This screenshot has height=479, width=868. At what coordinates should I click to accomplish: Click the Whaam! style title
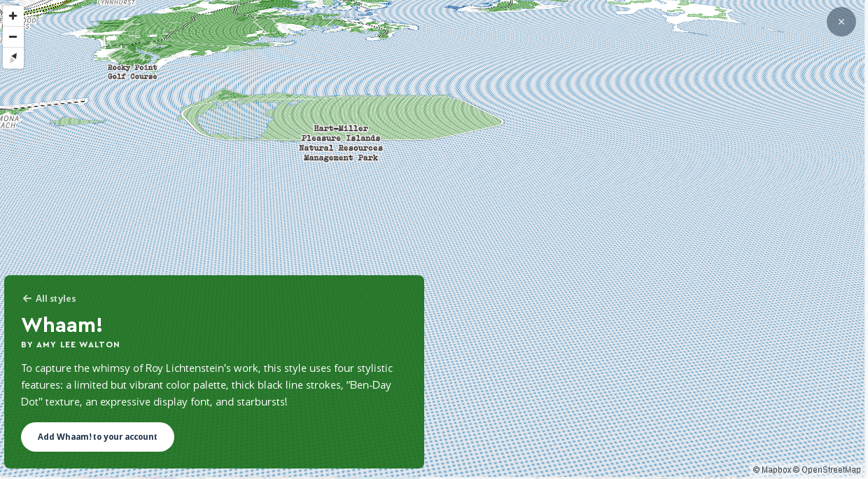click(62, 325)
